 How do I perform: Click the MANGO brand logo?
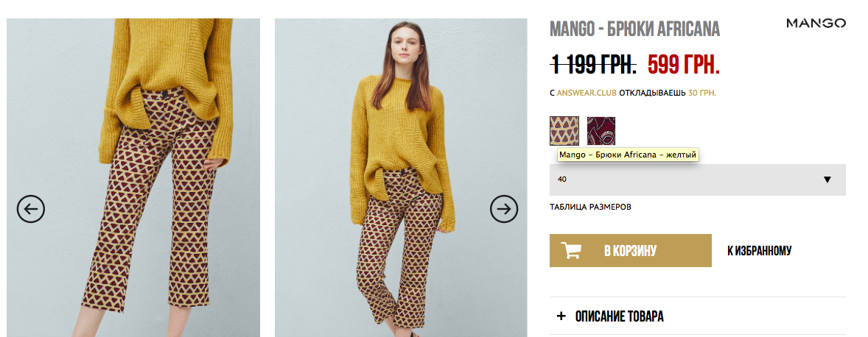816,24
